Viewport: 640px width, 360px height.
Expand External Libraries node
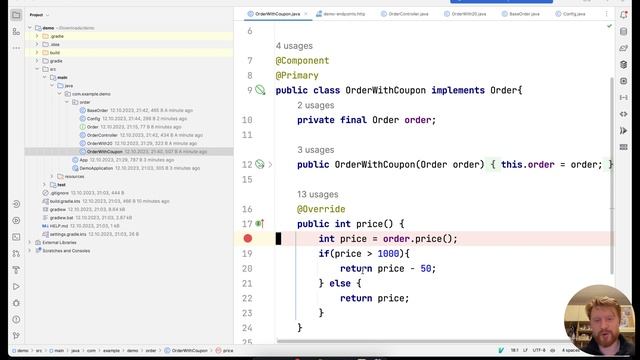[x=30, y=242]
